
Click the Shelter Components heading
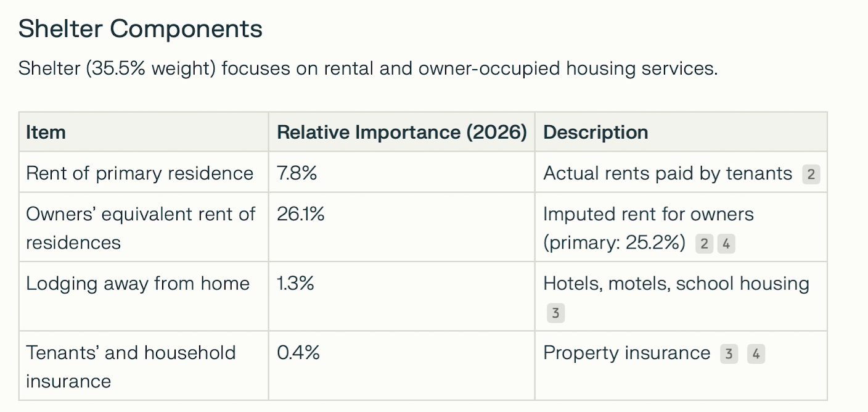click(x=141, y=29)
